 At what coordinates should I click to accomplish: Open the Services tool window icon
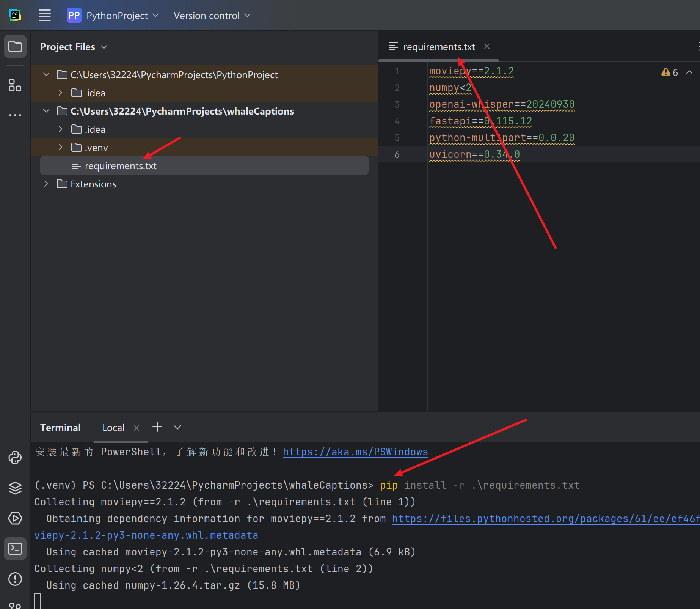pos(15,518)
